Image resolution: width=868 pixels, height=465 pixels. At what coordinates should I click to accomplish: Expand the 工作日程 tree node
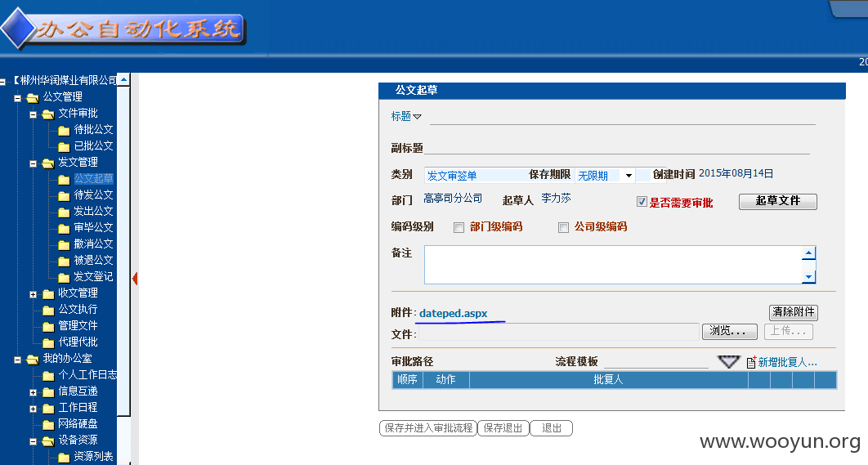coord(33,409)
